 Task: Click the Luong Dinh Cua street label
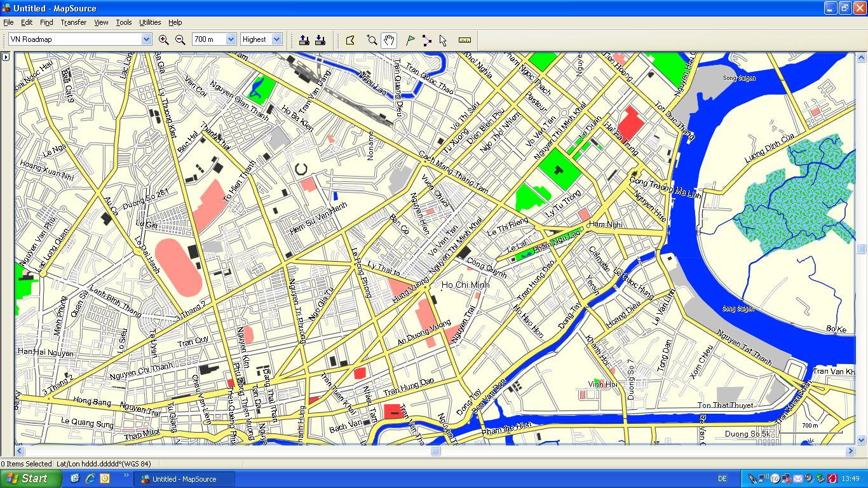(770, 149)
